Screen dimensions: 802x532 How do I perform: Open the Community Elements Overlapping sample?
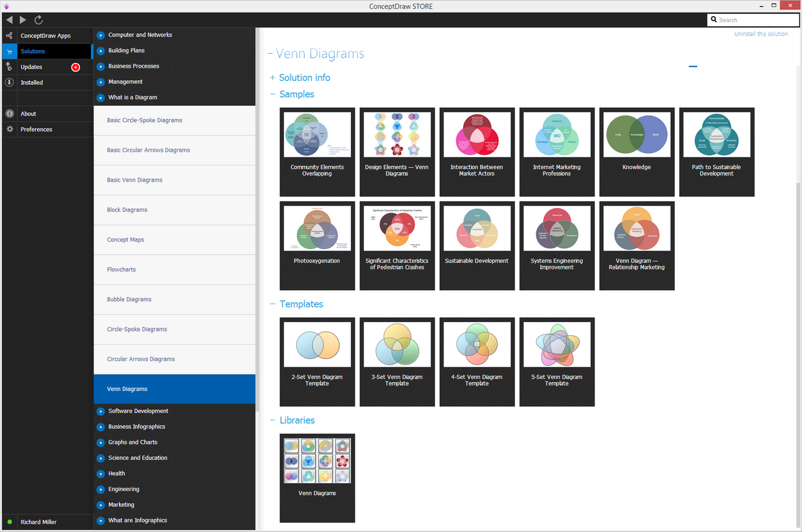point(317,152)
